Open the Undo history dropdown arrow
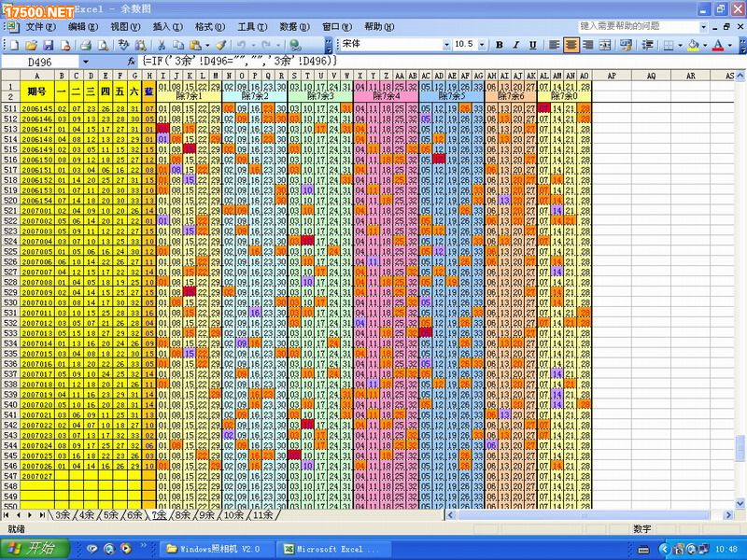Viewport: 747px width, 560px height. [x=253, y=45]
